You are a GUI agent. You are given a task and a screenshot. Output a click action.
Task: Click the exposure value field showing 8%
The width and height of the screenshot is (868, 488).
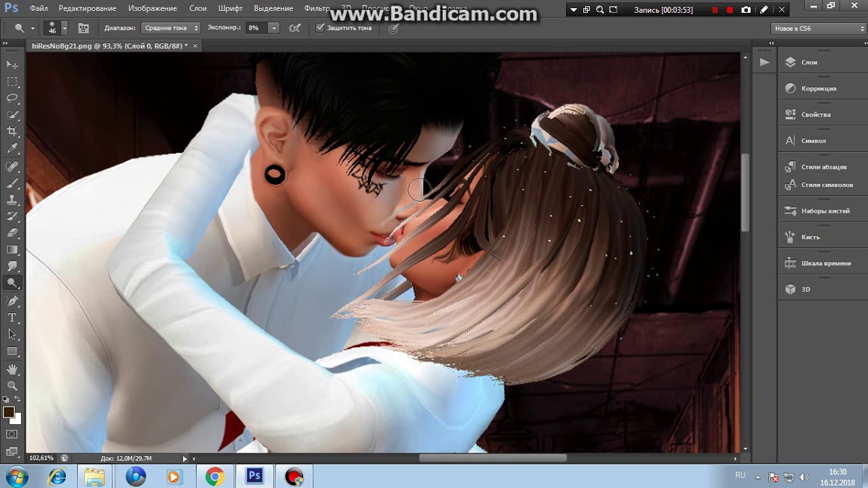click(x=257, y=28)
